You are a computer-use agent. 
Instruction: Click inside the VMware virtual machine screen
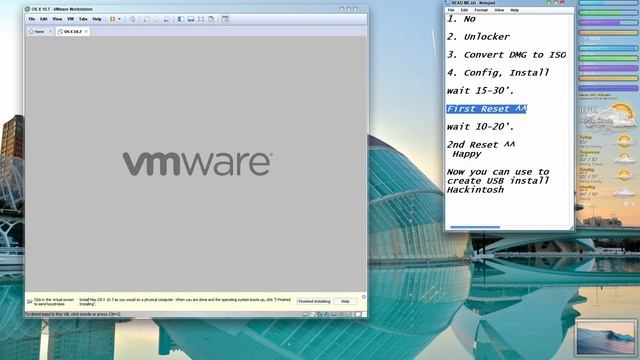[x=196, y=163]
